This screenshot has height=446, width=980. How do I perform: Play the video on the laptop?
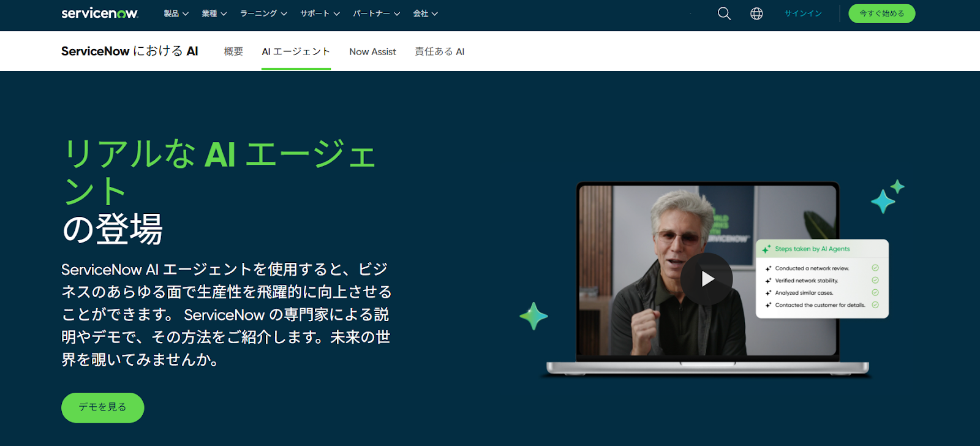(707, 279)
